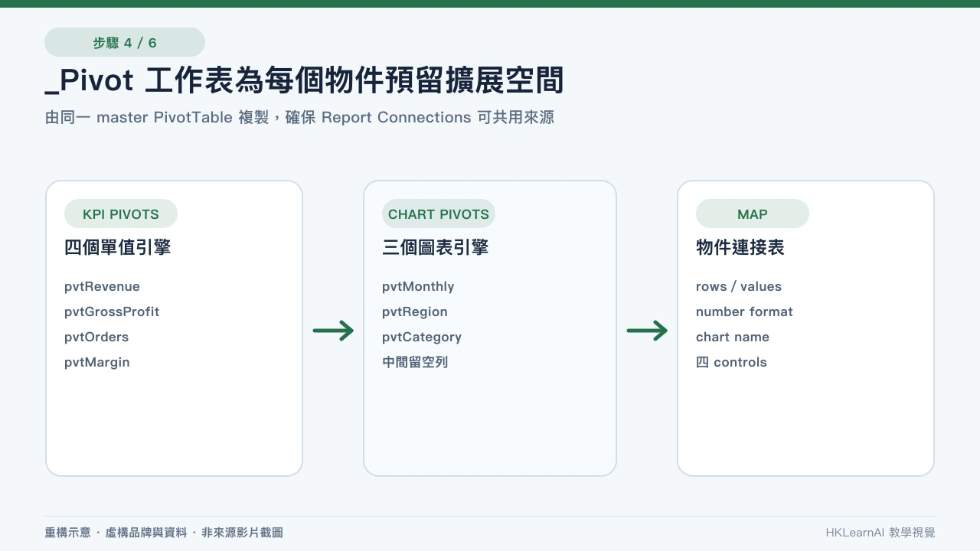Select the pvtCategory entry
Image resolution: width=980 pixels, height=551 pixels.
(x=422, y=337)
